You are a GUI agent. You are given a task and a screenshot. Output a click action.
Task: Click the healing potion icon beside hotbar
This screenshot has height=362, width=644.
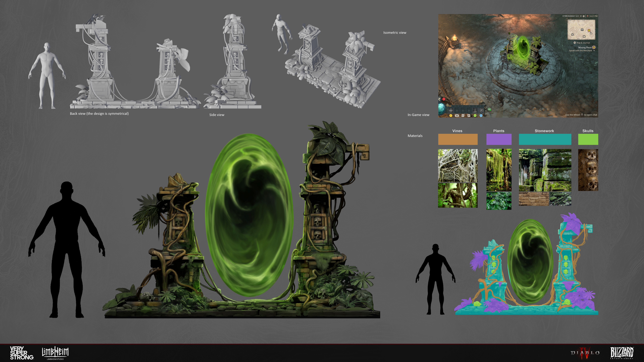(x=489, y=109)
